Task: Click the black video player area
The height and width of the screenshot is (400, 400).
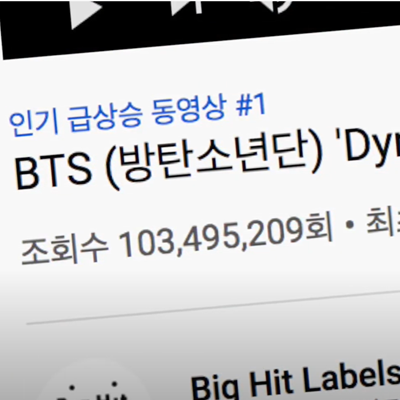Action: pyautogui.click(x=200, y=27)
